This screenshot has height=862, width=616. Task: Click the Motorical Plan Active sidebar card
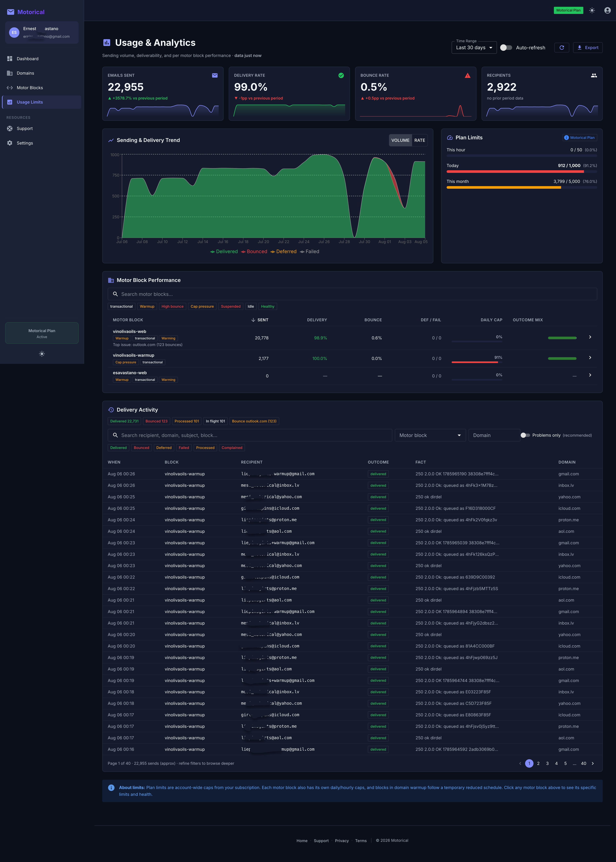click(42, 333)
